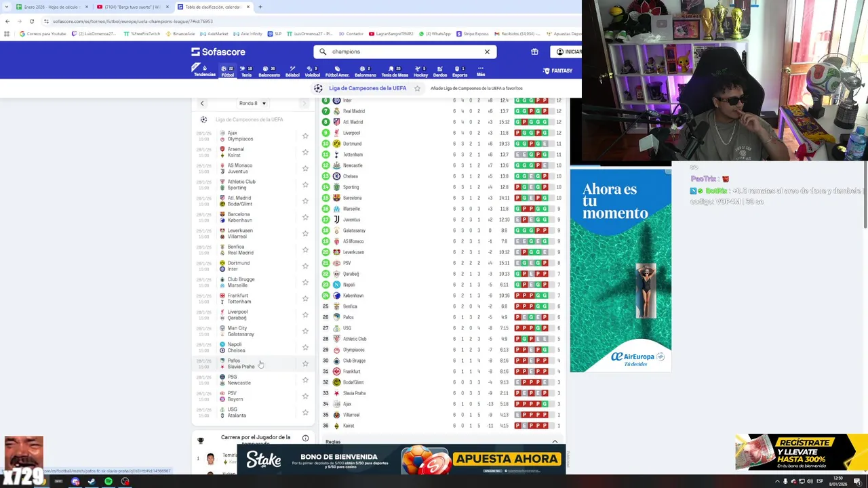Click the info icon in Carrera por el Jugador
Viewport: 868px width, 488px height.
pyautogui.click(x=305, y=438)
